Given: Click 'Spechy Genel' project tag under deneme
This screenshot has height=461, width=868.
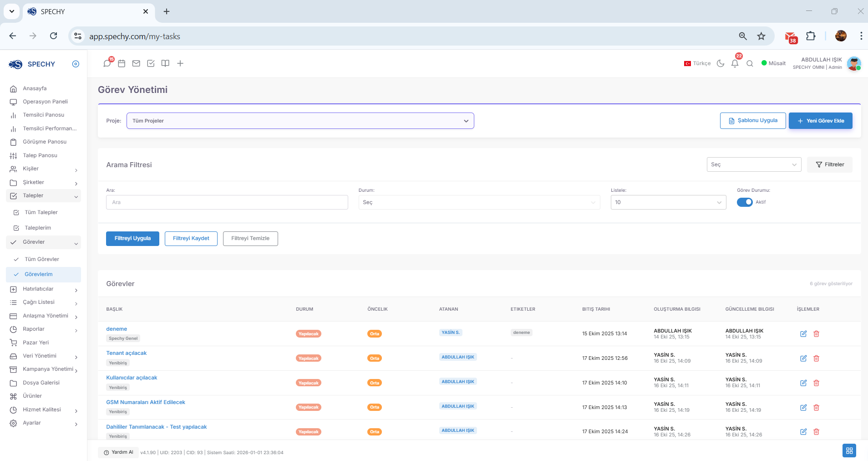Looking at the screenshot, I should coord(123,338).
